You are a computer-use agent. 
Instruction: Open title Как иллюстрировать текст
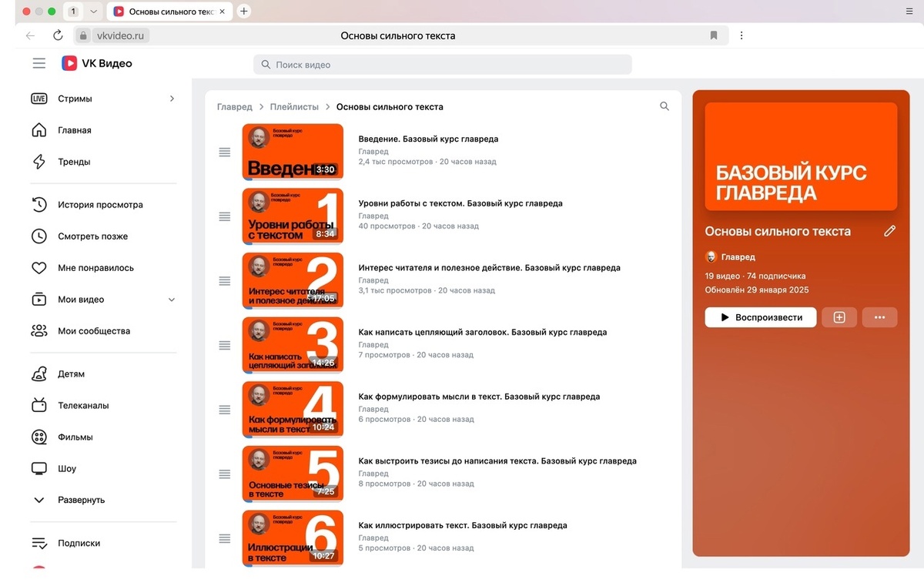pyautogui.click(x=463, y=525)
